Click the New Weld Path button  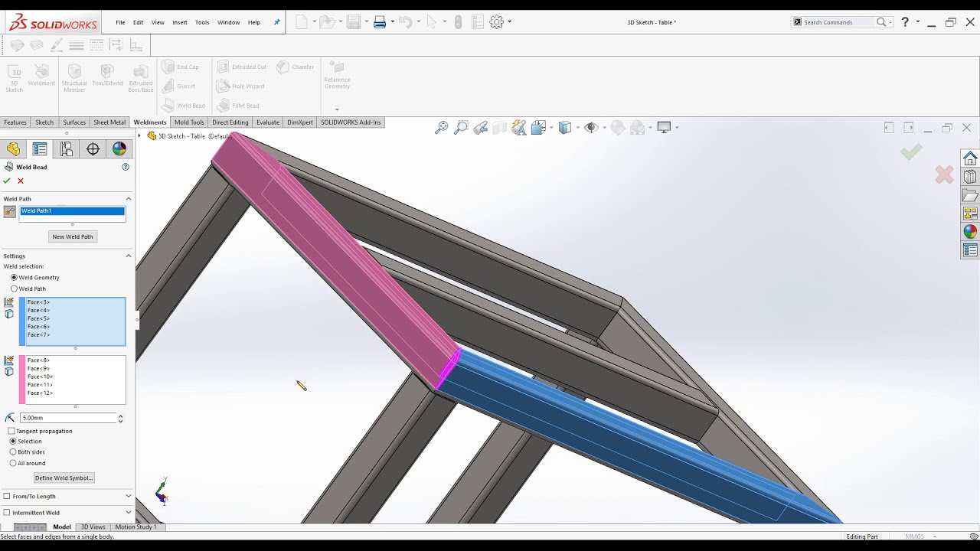point(73,236)
